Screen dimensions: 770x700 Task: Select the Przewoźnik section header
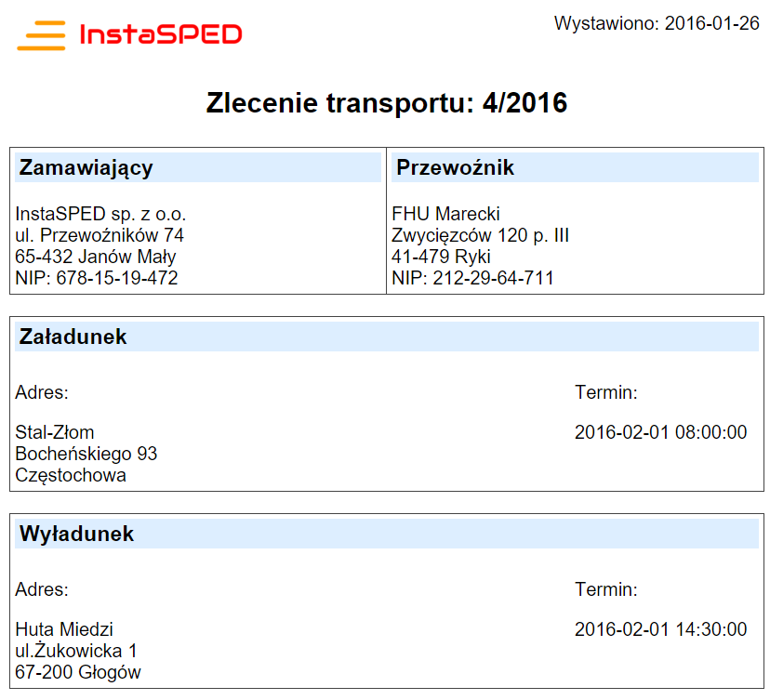click(456, 168)
